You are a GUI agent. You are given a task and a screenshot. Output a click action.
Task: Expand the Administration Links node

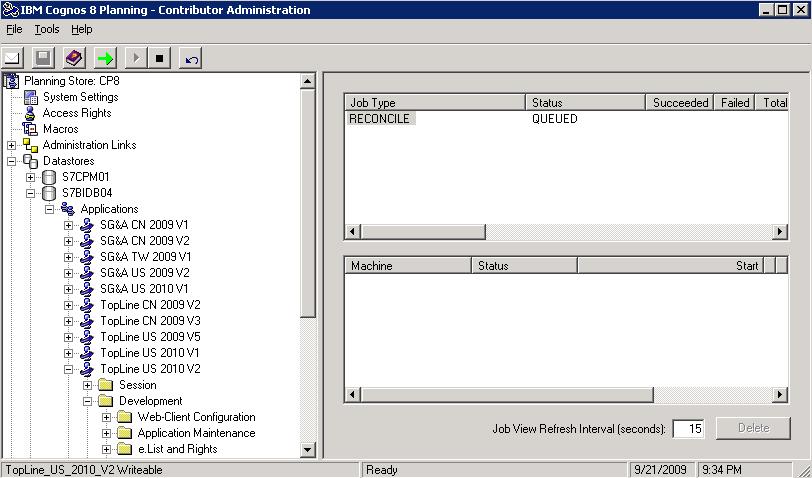(12, 145)
